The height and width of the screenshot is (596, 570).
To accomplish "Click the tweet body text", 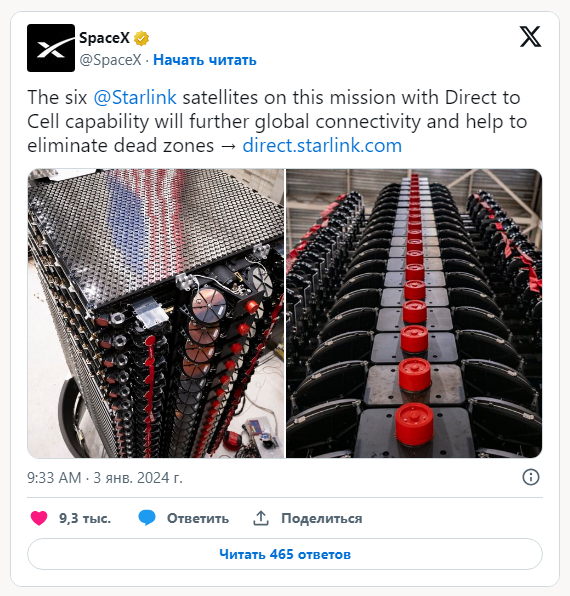I will 277,122.
